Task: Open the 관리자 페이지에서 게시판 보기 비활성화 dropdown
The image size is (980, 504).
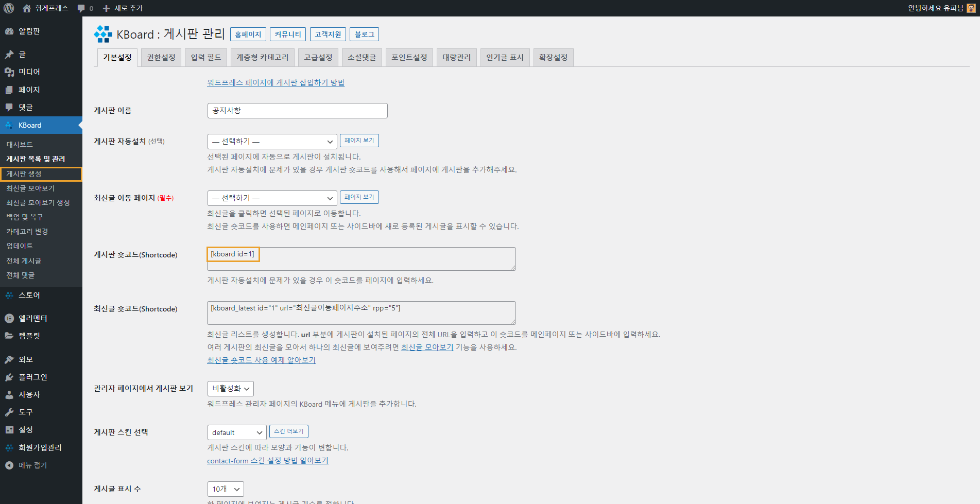Action: (231, 389)
